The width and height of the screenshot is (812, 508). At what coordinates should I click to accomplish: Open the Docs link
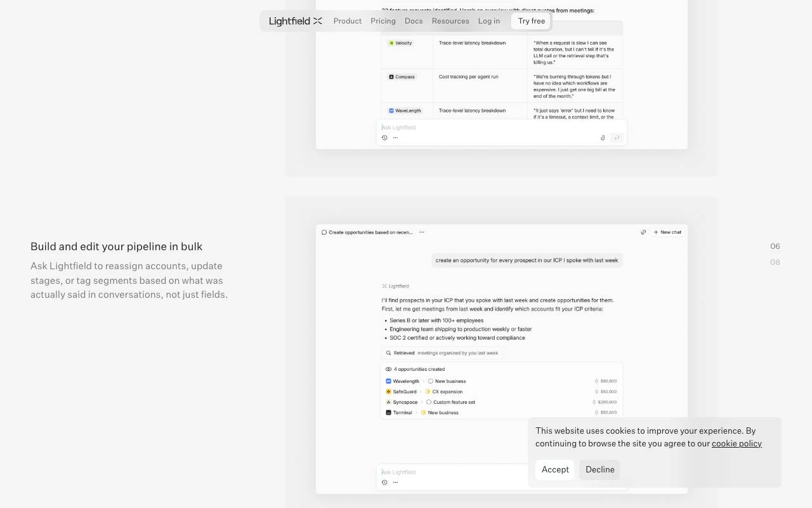[x=414, y=21]
